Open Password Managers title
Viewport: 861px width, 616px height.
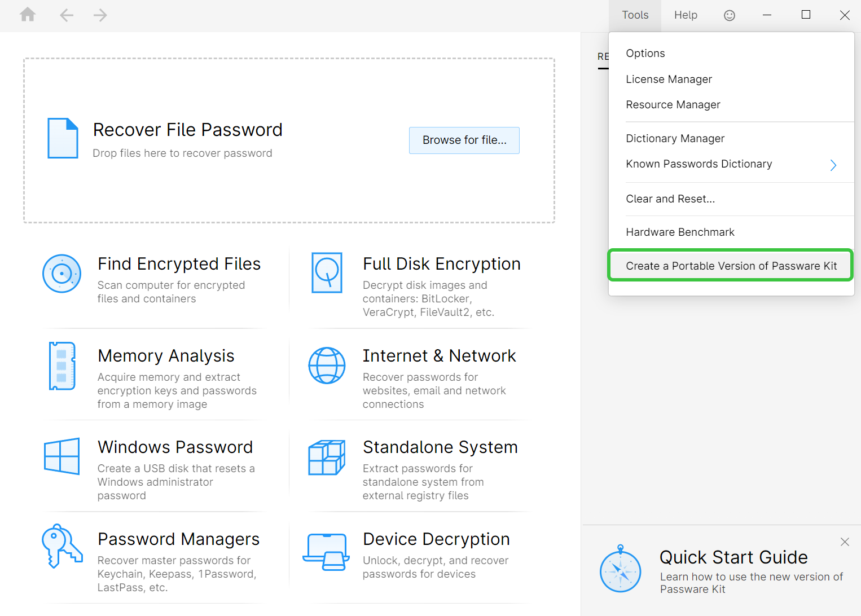(179, 539)
